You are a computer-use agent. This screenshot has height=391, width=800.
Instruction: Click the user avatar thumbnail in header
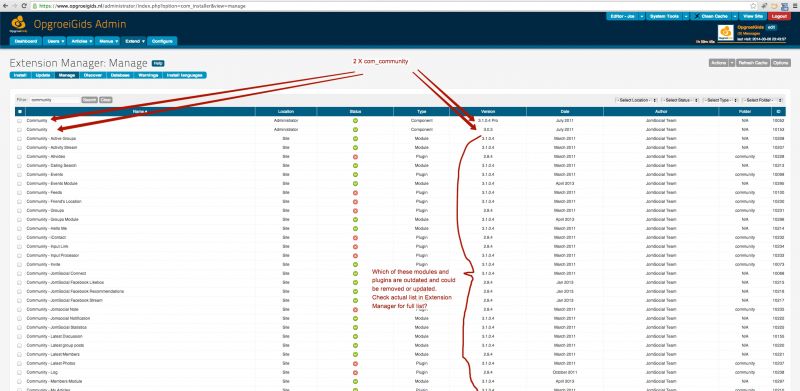click(726, 33)
